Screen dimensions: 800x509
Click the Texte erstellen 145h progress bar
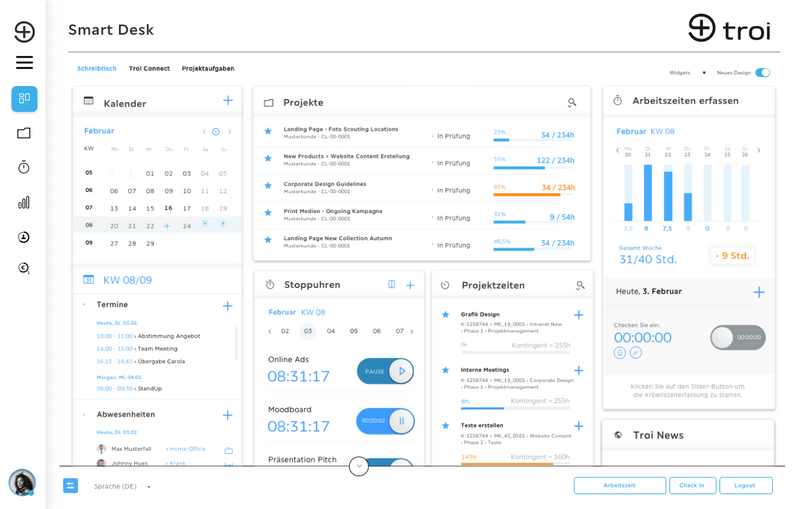[x=515, y=464]
